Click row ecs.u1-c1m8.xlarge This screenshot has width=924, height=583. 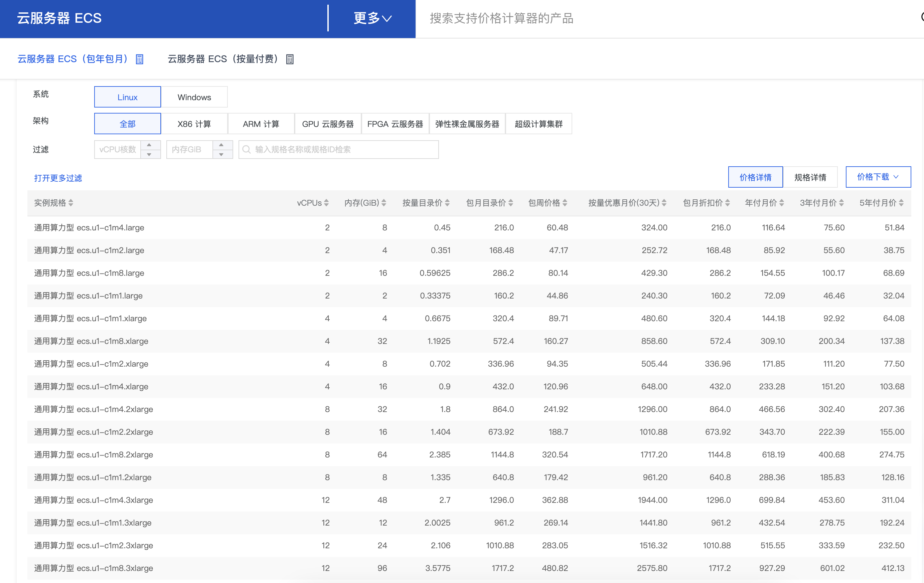469,341
